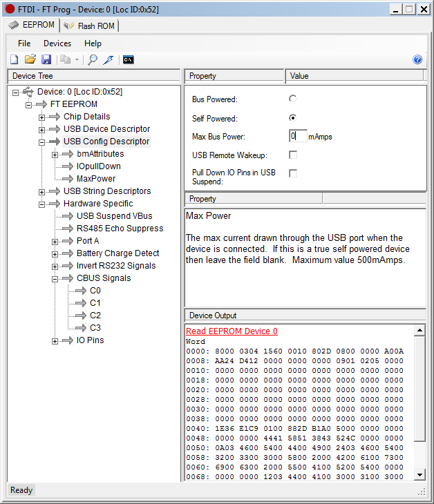This screenshot has width=434, height=504.
Task: Select the USB Config Descriptor tree item
Action: [106, 142]
